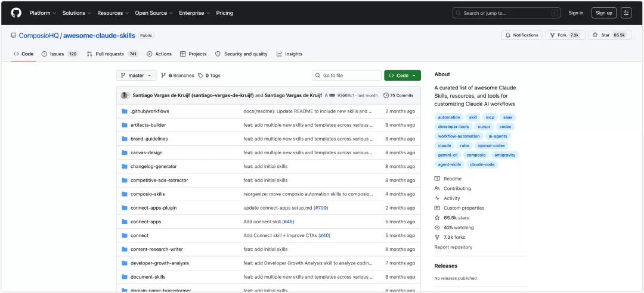
Task: Expand the Solutions menu
Action: coord(76,13)
